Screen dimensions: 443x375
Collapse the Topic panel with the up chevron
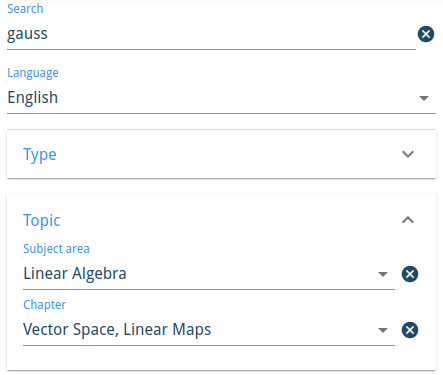point(408,220)
